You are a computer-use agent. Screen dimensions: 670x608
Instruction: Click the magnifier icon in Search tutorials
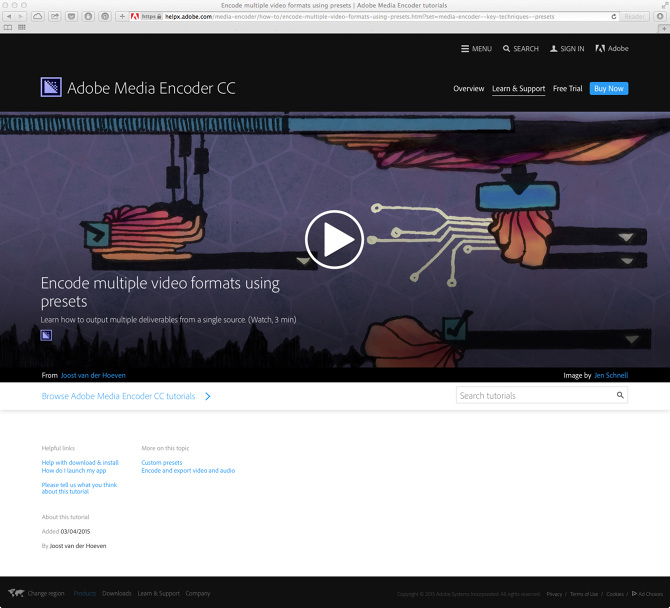(620, 395)
